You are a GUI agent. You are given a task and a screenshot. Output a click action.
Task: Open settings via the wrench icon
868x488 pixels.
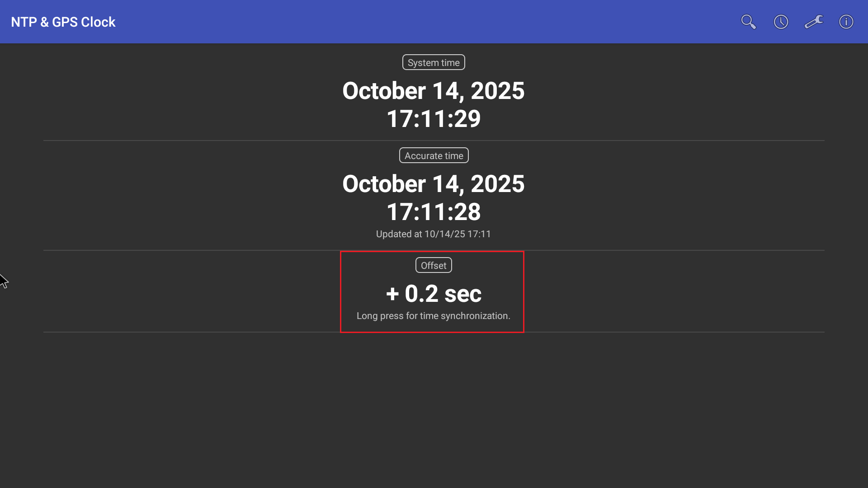pos(814,22)
